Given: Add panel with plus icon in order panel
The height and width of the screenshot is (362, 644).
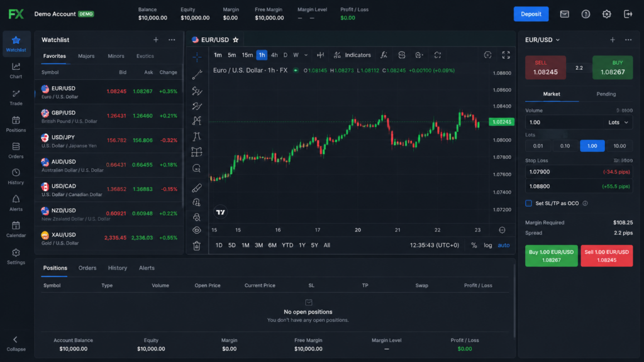Looking at the screenshot, I should 613,40.
